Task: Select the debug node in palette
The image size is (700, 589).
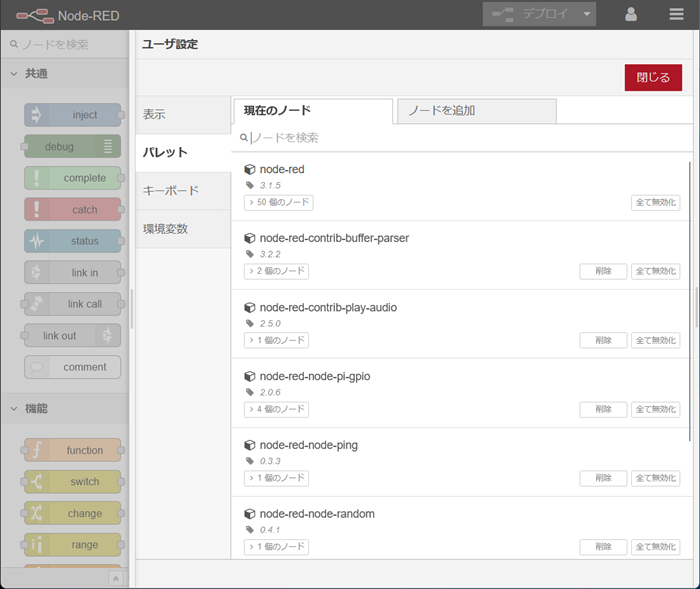Action: [72, 147]
